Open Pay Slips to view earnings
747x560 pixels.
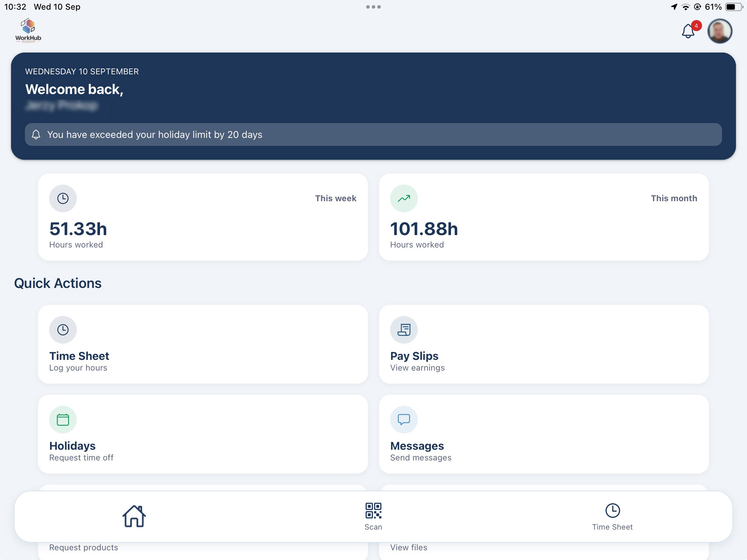[544, 344]
